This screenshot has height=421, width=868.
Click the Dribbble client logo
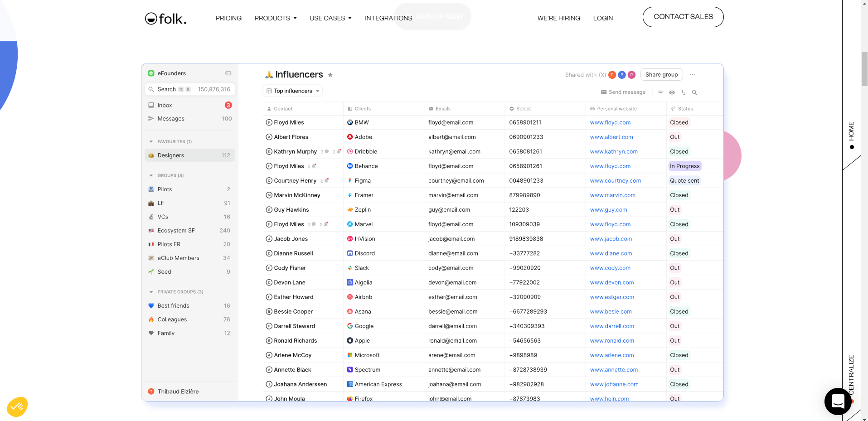pos(350,151)
